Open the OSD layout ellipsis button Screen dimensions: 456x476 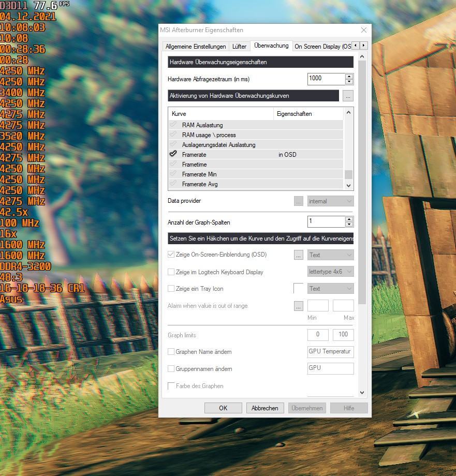pyautogui.click(x=299, y=255)
